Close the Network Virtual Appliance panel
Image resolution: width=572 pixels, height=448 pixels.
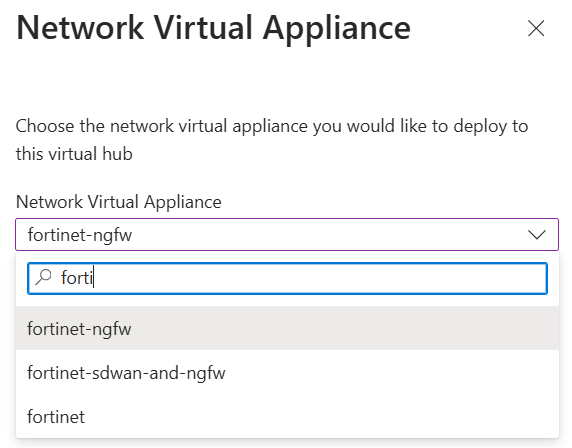coord(536,28)
